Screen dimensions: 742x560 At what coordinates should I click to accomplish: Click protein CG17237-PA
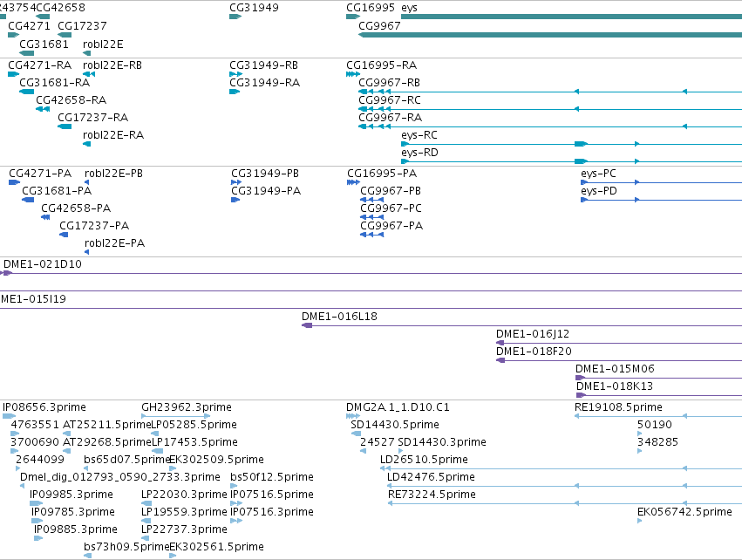(94, 226)
